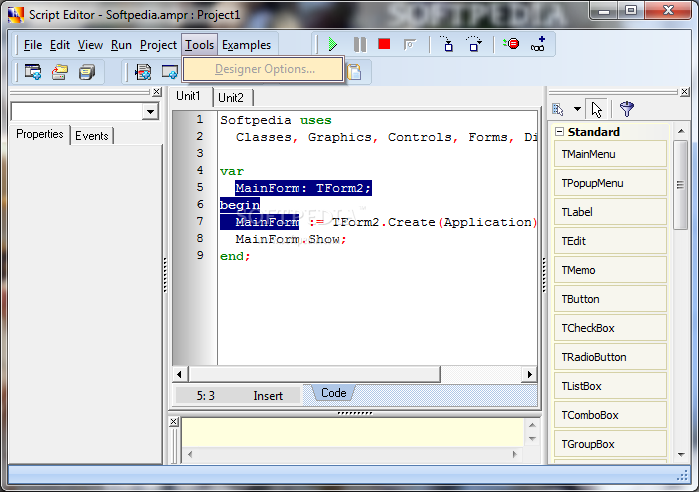Image resolution: width=699 pixels, height=492 pixels.
Task: Run the script with the green play button
Action: [x=333, y=45]
